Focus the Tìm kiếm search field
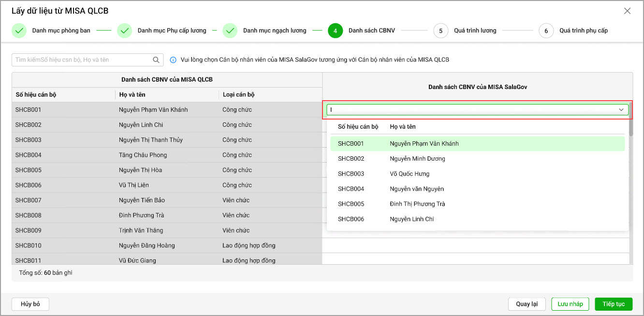Image resolution: width=644 pixels, height=316 pixels. coord(82,60)
